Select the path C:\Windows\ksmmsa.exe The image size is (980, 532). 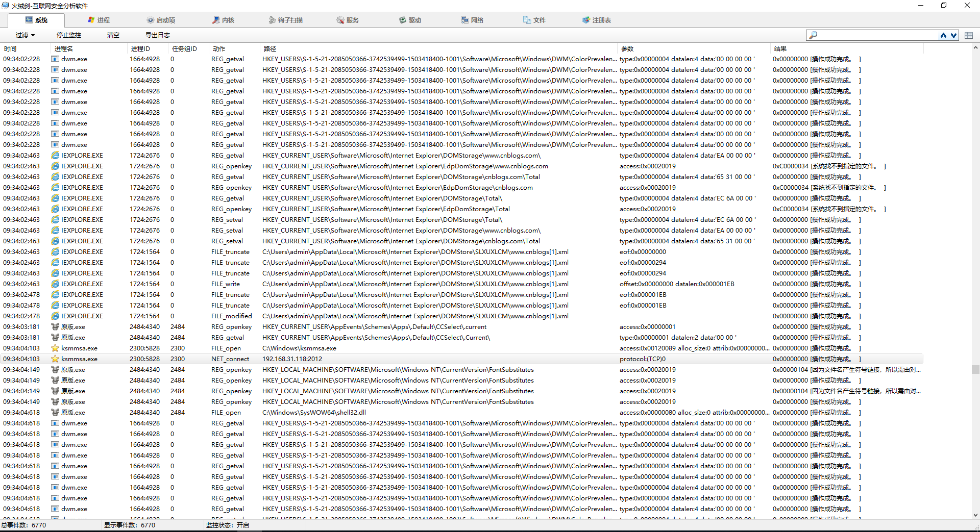pos(299,348)
